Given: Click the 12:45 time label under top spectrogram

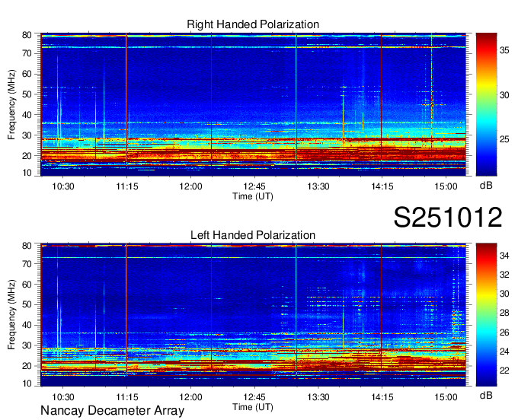Looking at the screenshot, I should 254,186.
